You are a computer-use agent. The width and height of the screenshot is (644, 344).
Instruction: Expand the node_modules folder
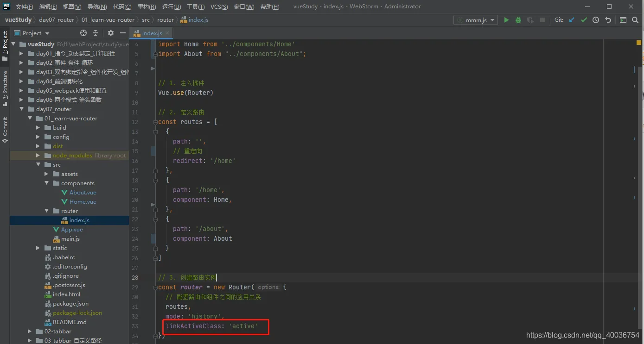pos(38,156)
